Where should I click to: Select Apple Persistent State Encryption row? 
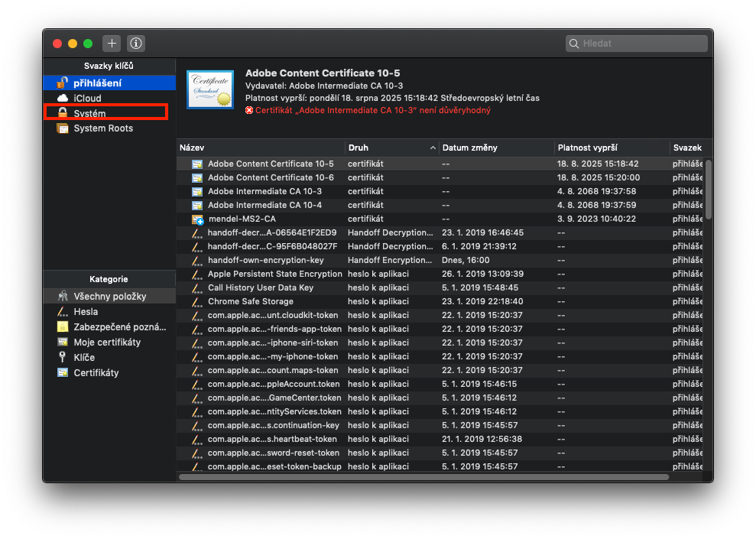tap(440, 274)
